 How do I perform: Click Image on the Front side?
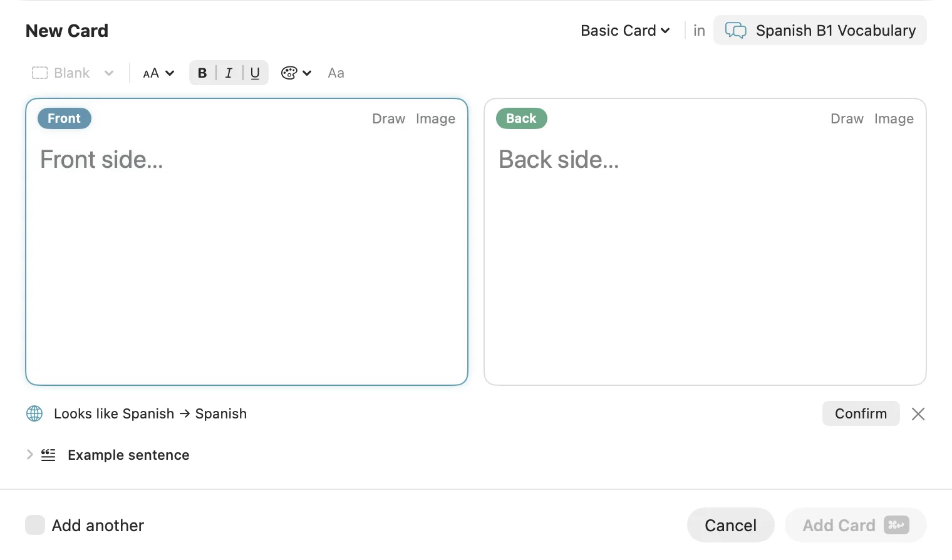click(x=435, y=118)
